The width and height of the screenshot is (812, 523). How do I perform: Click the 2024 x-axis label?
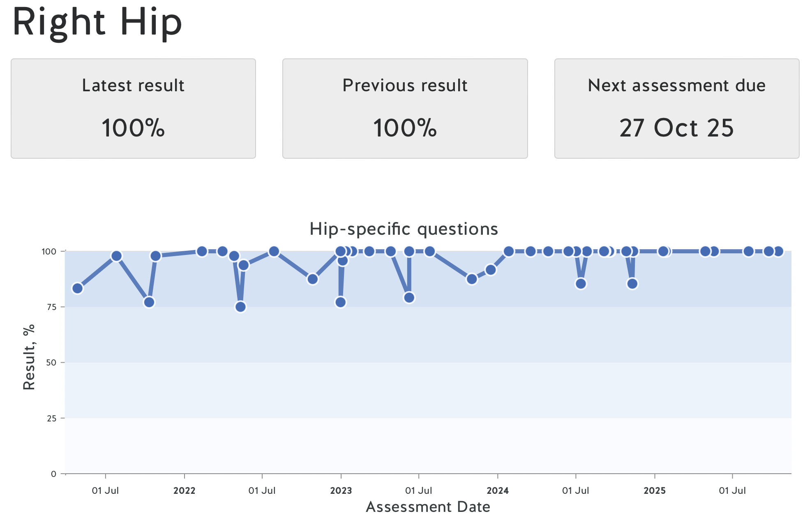(x=498, y=491)
